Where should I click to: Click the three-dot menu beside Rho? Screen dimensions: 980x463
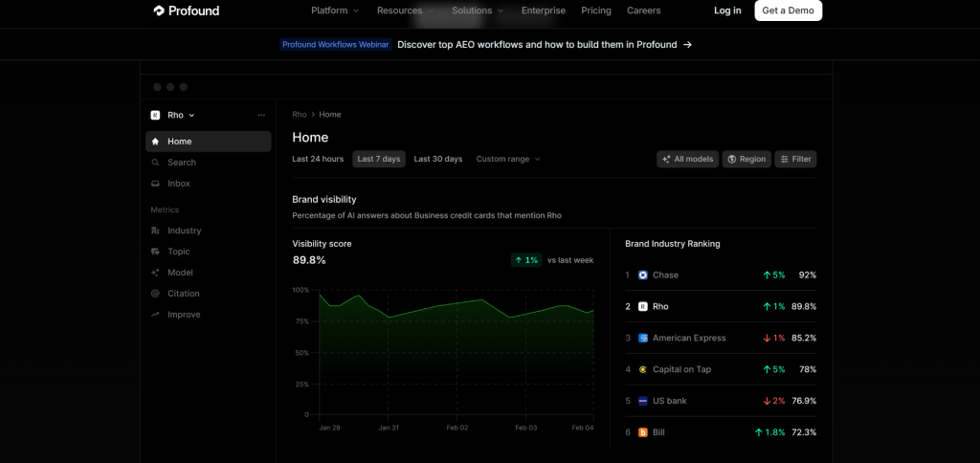[x=261, y=116]
